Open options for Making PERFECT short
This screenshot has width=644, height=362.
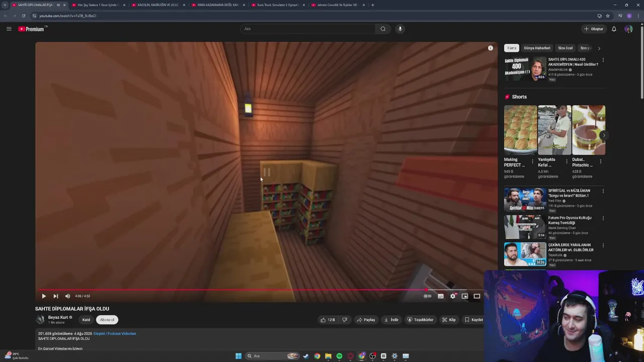point(533,161)
